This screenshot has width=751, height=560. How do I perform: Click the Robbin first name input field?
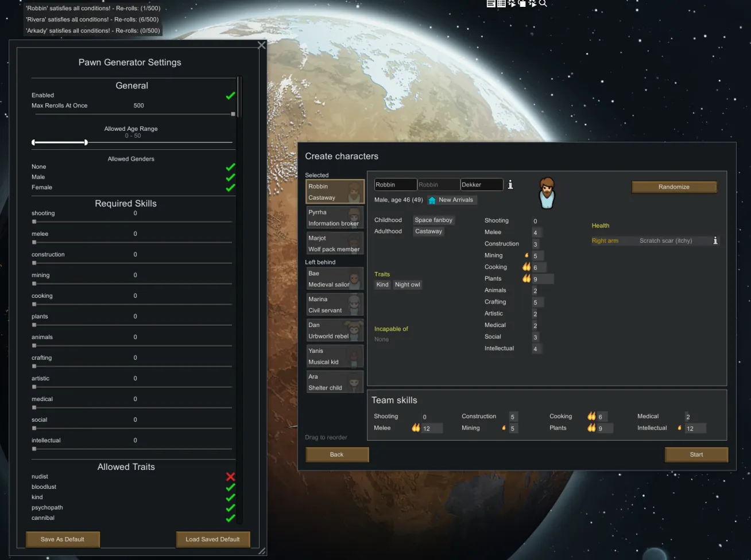coord(395,185)
